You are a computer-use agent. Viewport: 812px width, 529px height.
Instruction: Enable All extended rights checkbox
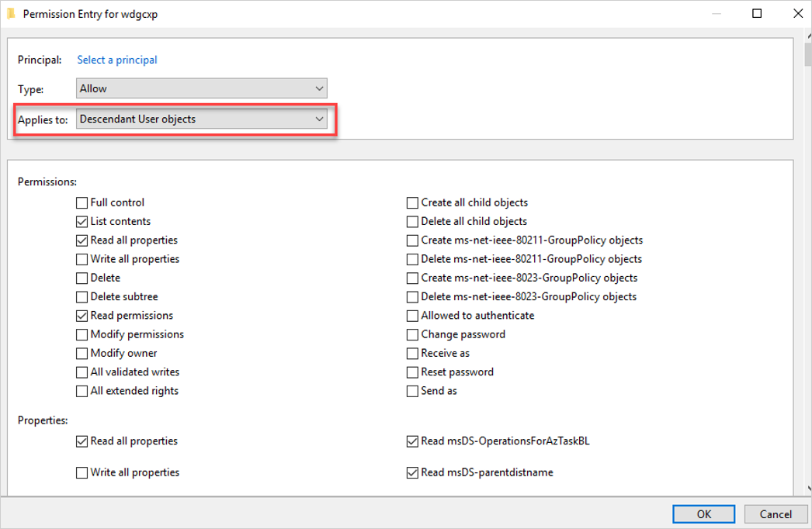click(x=82, y=391)
